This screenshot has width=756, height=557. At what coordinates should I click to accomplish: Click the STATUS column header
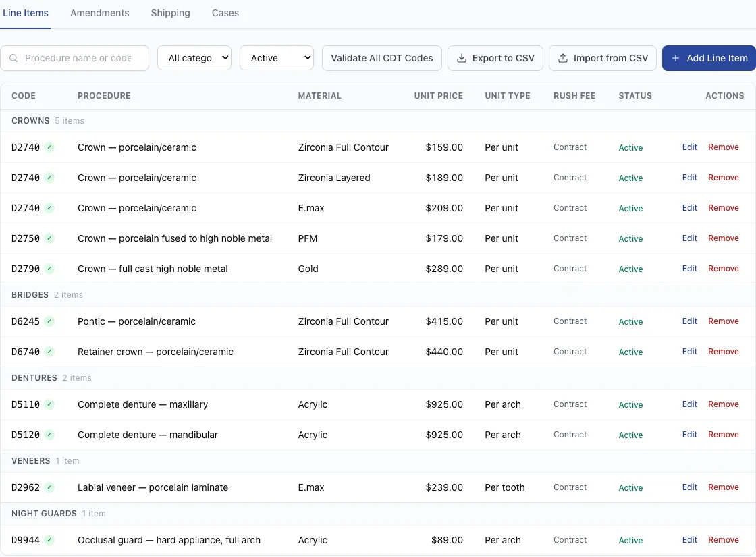[x=635, y=95]
